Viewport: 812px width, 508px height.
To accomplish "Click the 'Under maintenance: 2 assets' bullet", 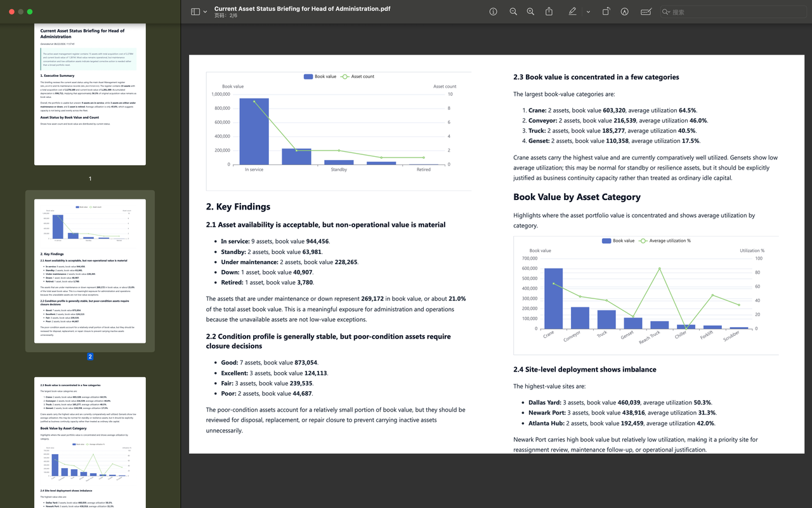I will pos(289,262).
